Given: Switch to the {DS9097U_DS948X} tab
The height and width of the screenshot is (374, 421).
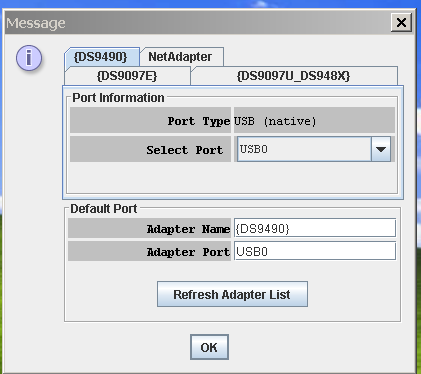Looking at the screenshot, I should click(294, 76).
